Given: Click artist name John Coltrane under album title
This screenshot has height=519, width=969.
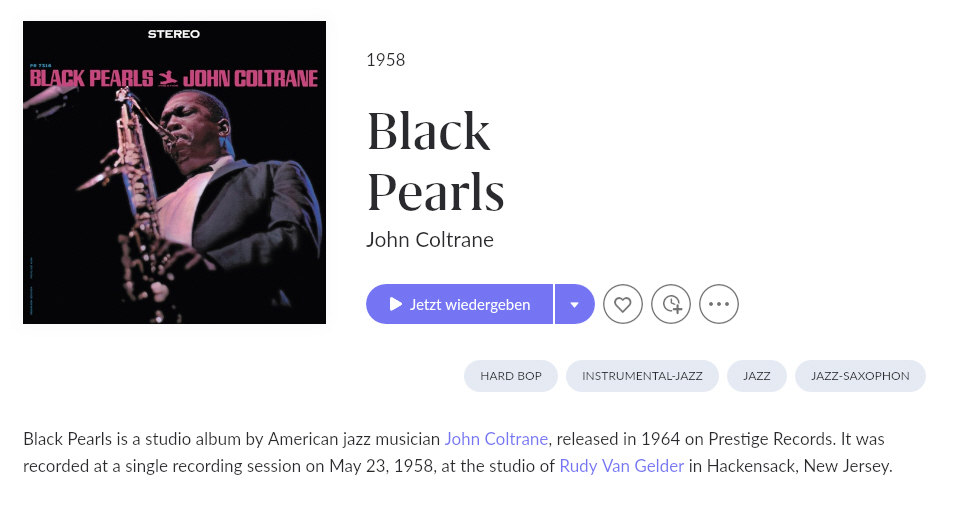Looking at the screenshot, I should [429, 240].
